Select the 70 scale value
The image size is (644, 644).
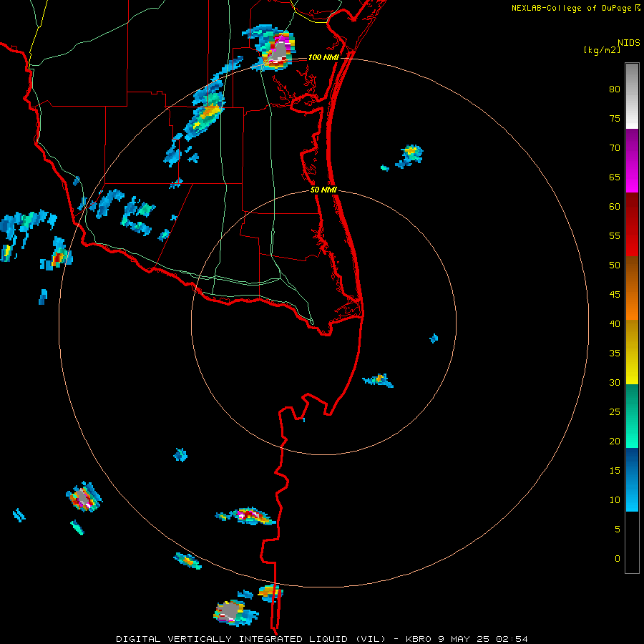(615, 148)
